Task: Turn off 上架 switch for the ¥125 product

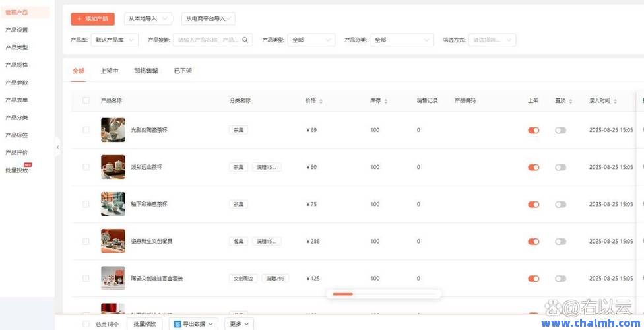Action: [x=534, y=279]
